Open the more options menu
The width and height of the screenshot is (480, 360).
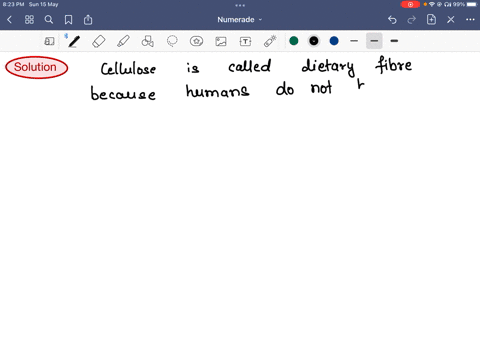coord(470,20)
